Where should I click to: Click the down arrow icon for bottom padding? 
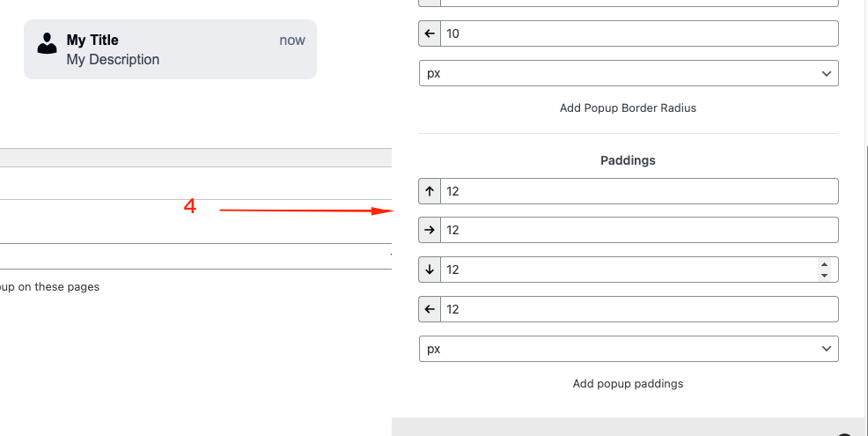click(430, 270)
